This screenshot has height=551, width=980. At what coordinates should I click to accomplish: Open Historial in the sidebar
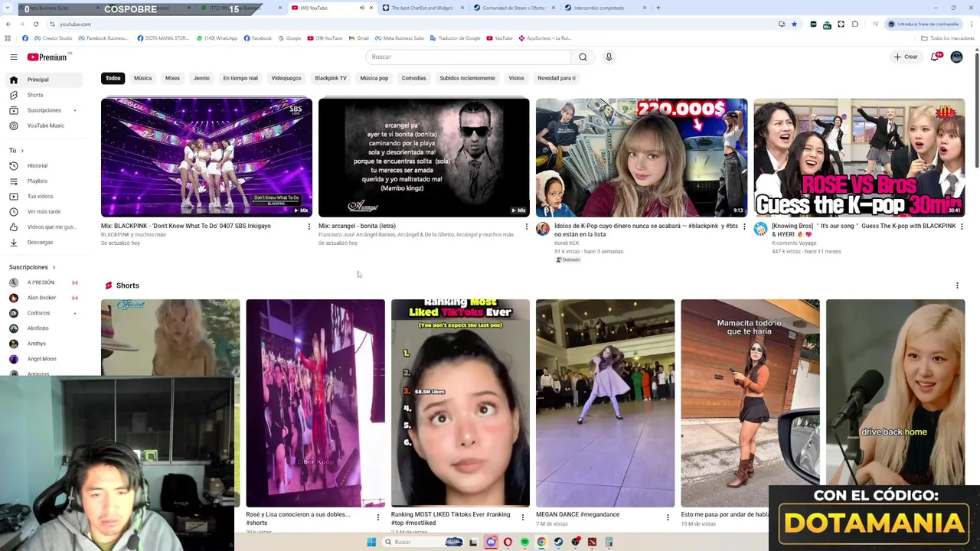(x=44, y=165)
